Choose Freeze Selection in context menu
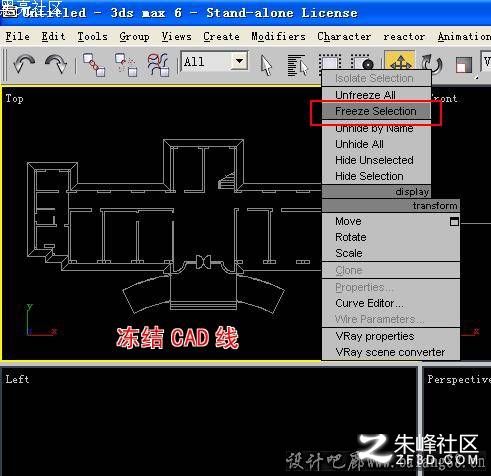This screenshot has width=491, height=476. 376,111
